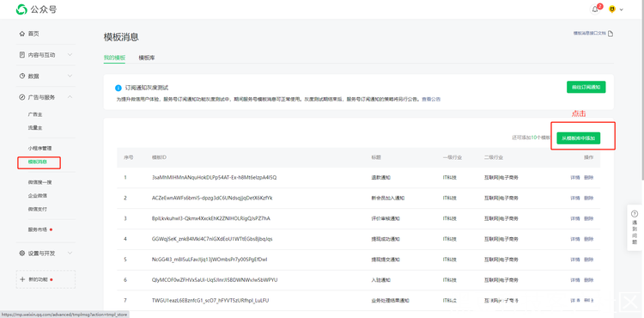Open the 模板消息接口文档 link
This screenshot has width=644, height=318.
pos(590,34)
